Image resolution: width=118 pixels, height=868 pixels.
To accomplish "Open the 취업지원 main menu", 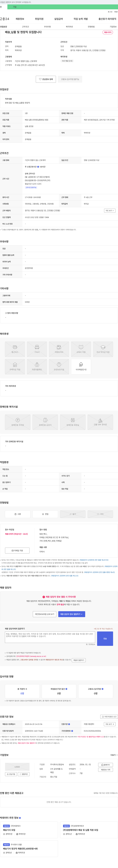I will pos(39,19).
